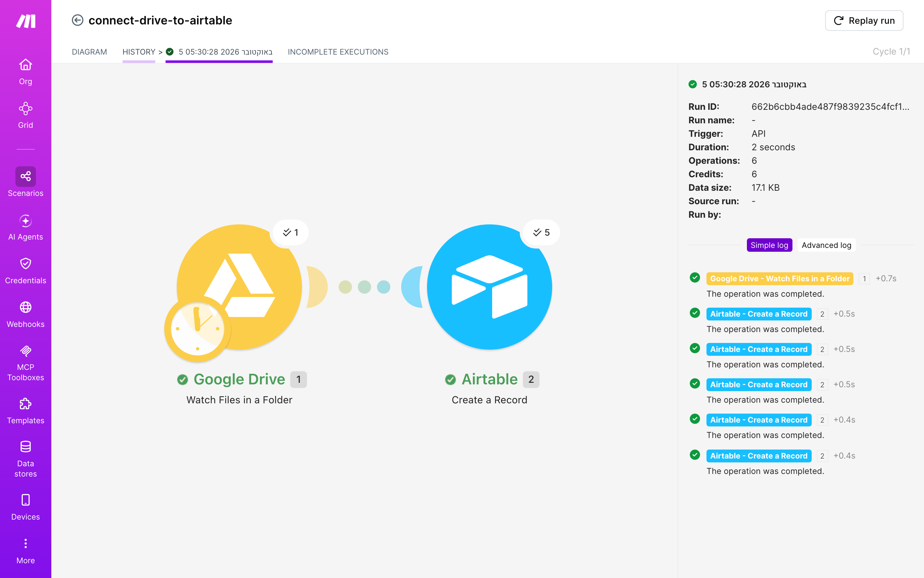
Task: Open MCP Toolboxes in the sidebar
Action: [26, 363]
